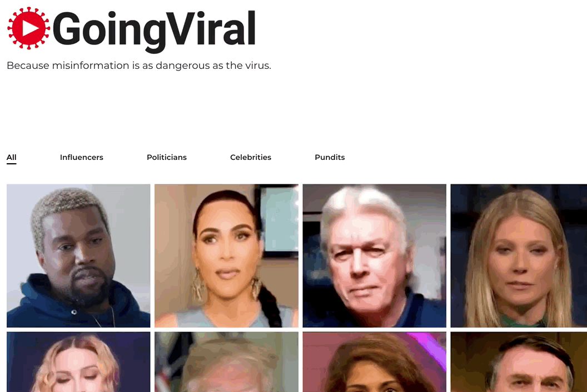Select brown-haired woman on pink background thumbnail
587x392 pixels.
[374, 361]
